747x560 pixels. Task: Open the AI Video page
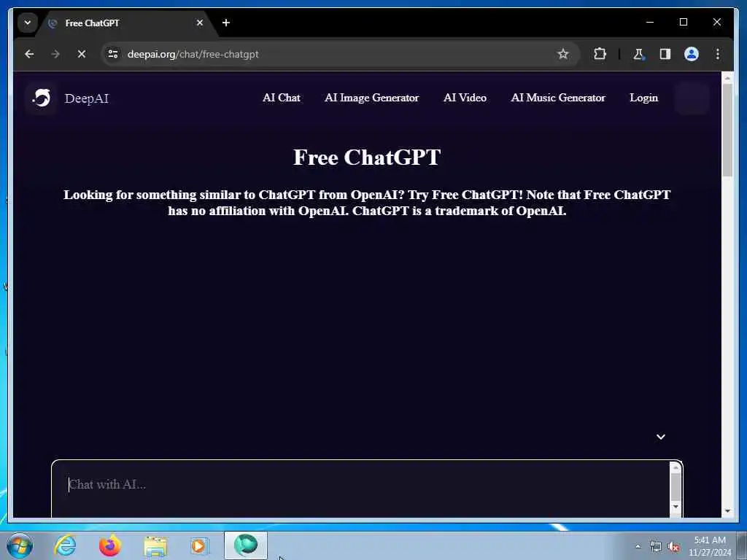[465, 98]
